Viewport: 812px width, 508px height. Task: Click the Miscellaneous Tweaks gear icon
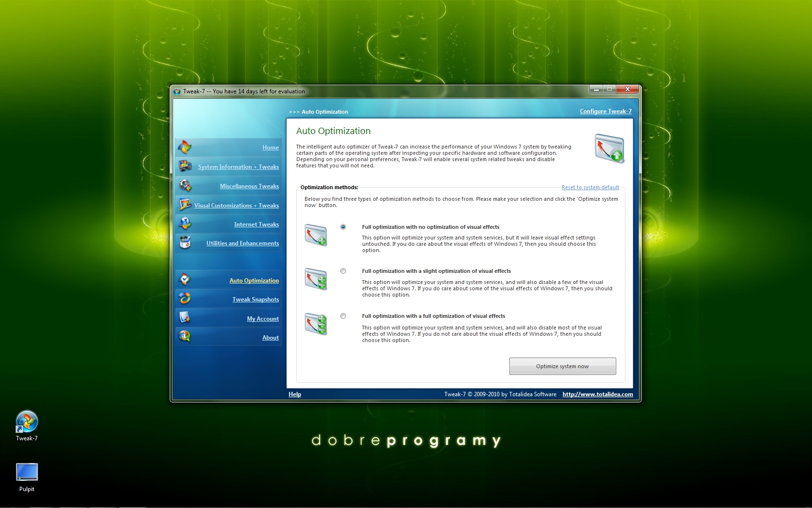tap(185, 185)
